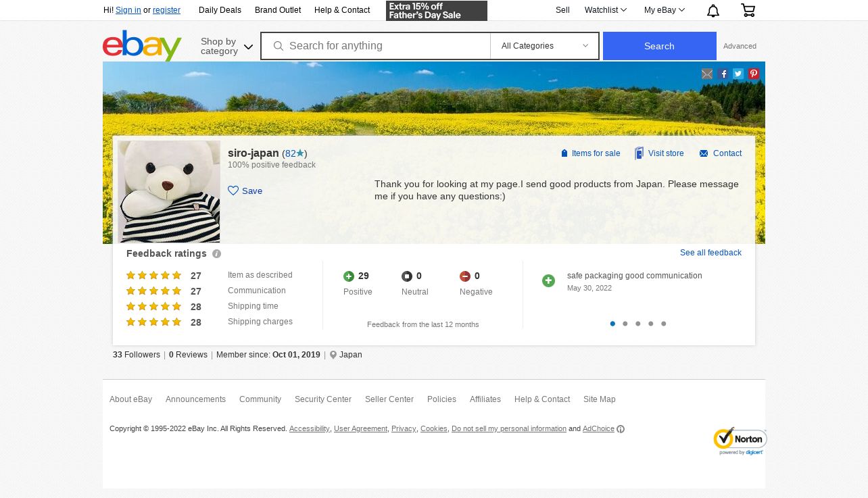This screenshot has height=498, width=868.
Task: Open Advanced search link
Action: click(740, 47)
